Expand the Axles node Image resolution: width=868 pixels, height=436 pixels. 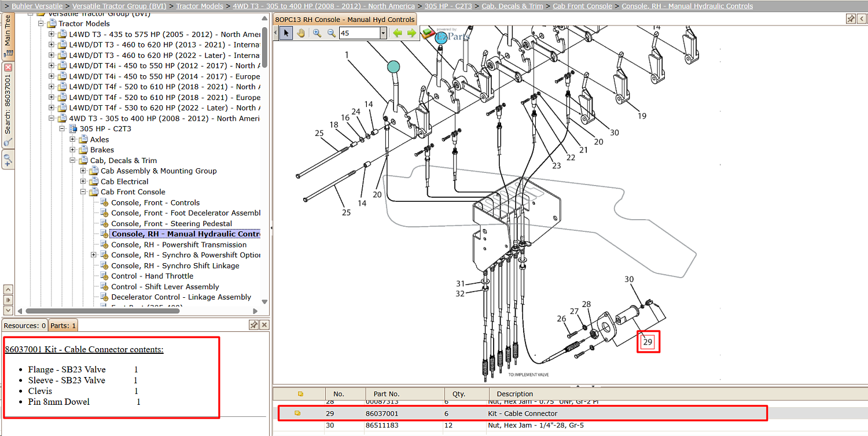coord(72,139)
